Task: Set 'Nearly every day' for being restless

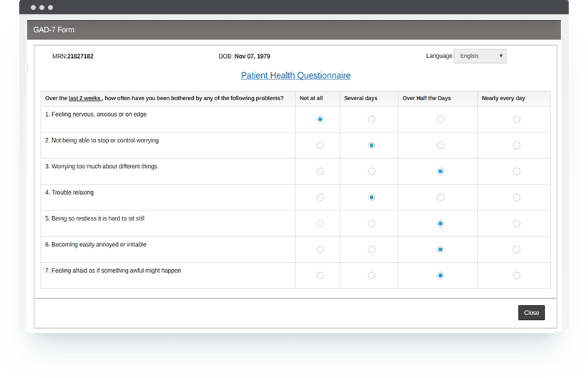Action: [516, 224]
